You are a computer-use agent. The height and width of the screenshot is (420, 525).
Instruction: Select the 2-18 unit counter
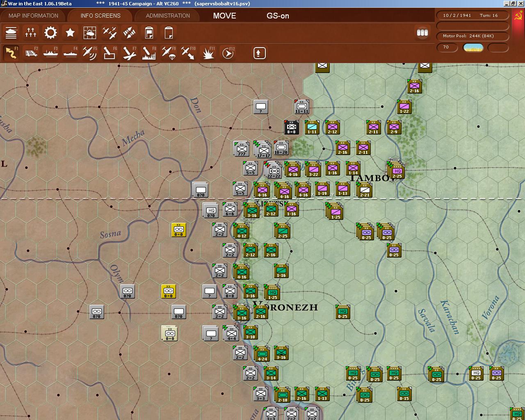[x=282, y=395]
